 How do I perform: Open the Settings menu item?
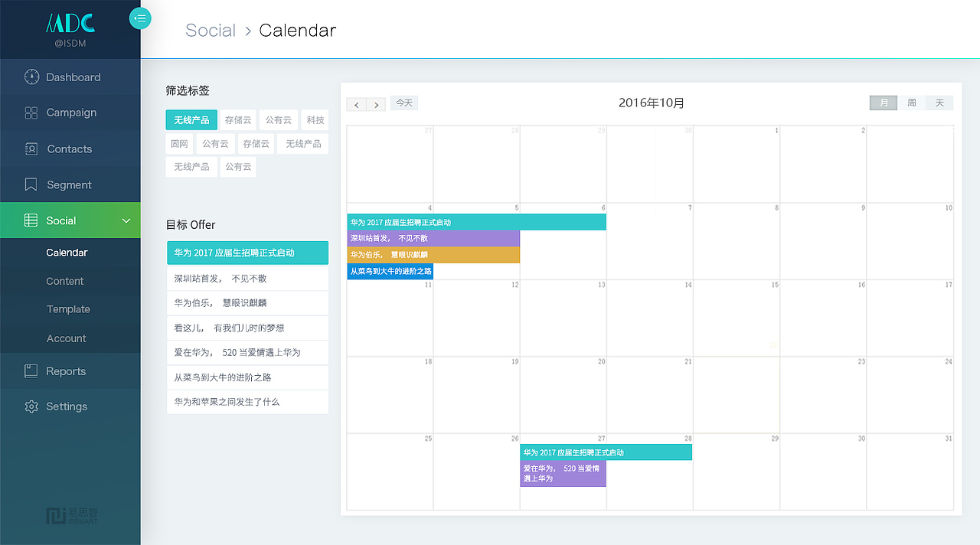pyautogui.click(x=70, y=406)
